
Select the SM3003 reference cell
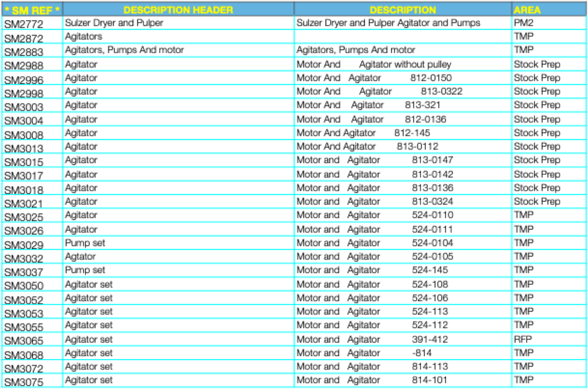[32, 106]
